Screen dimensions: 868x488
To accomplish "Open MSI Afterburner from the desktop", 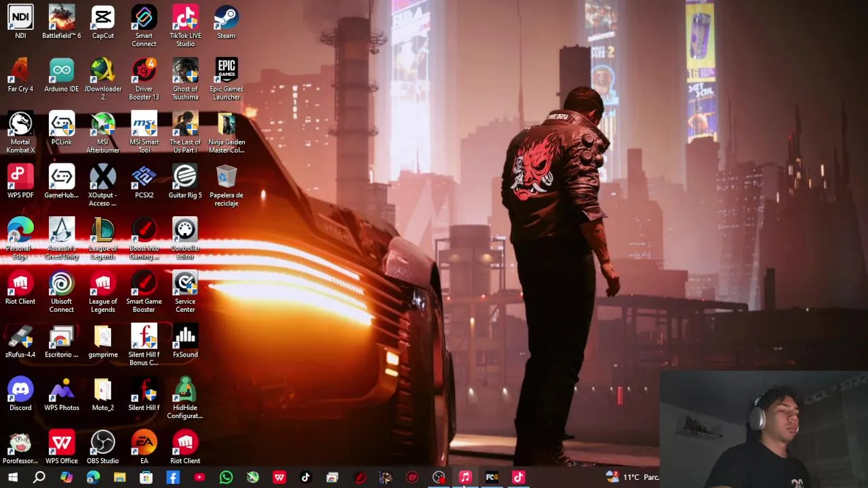I will 103,132.
